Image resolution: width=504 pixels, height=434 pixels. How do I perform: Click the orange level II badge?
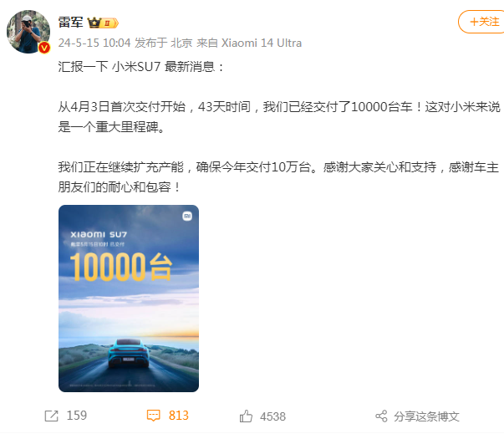click(109, 23)
